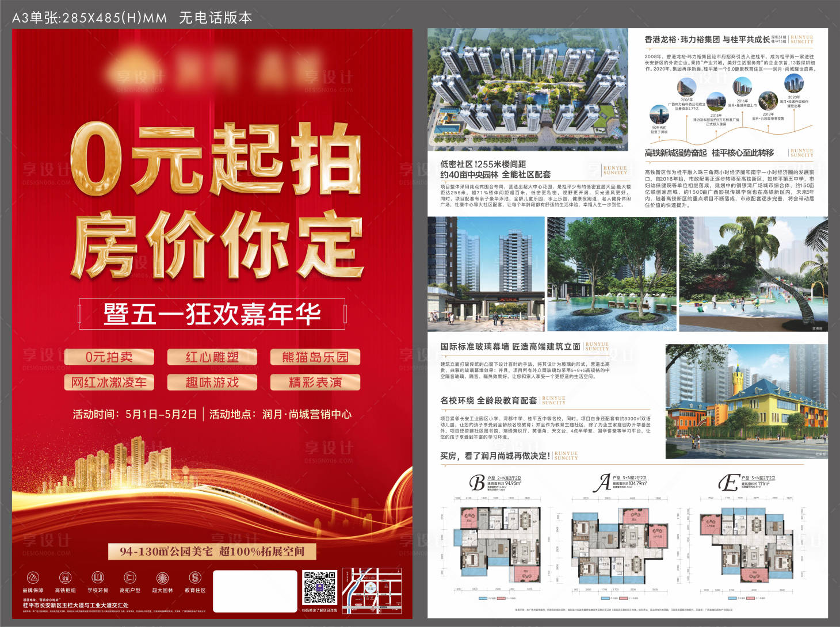Open the colorful kindergarten building photo

point(747,402)
